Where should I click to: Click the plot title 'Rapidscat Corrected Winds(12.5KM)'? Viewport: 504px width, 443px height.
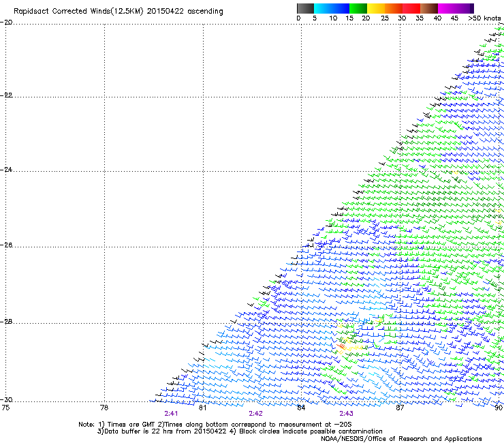78,12
